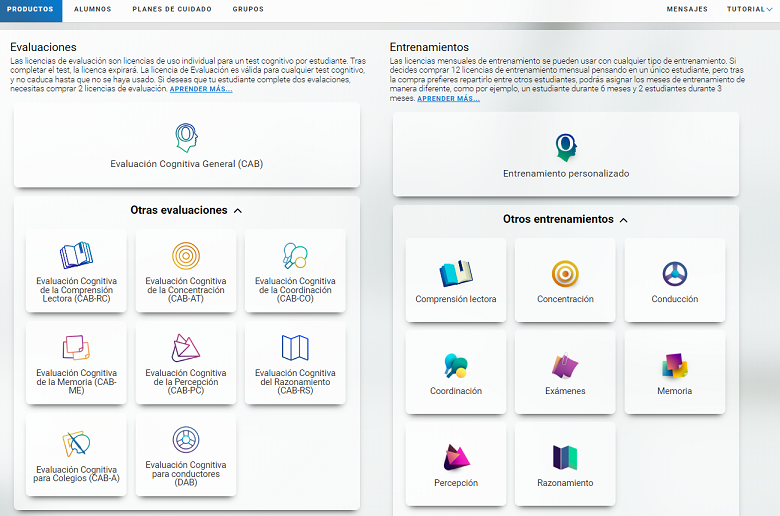Viewport: 780px width, 516px height.
Task: Open Mensajes in the top bar
Action: point(687,9)
